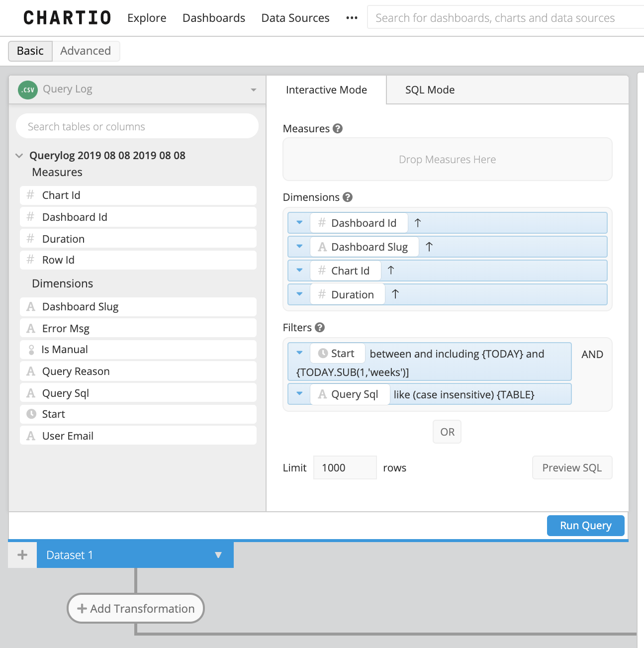This screenshot has width=644, height=648.
Task: Click the Dimensions help question mark icon
Action: point(348,197)
